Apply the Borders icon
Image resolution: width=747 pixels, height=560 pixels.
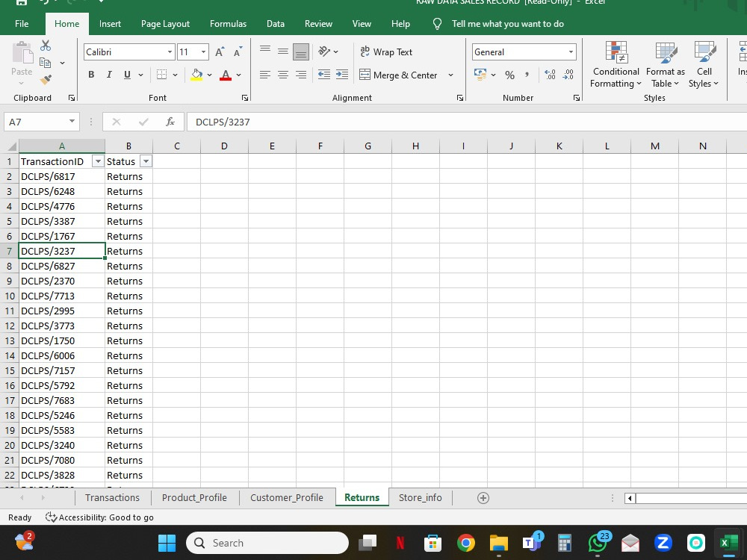(x=162, y=75)
